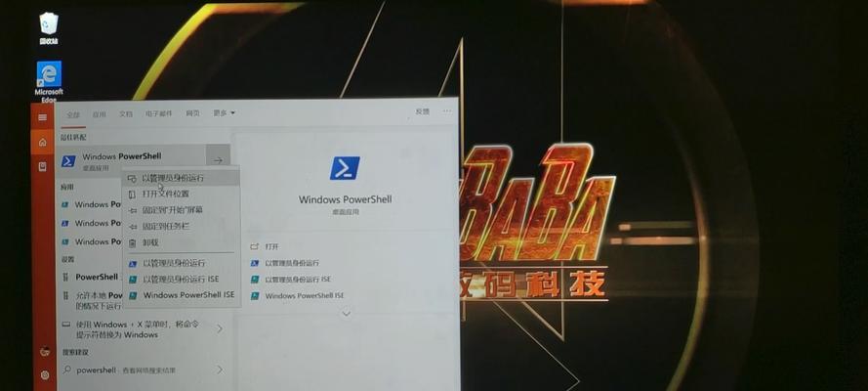
Task: Open the 更多 dropdown in search tabs
Action: coord(224,113)
